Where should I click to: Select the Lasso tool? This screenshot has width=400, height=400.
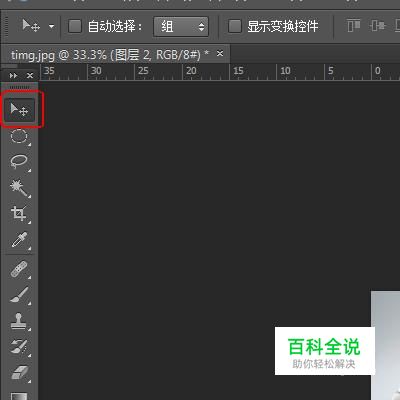(19, 162)
